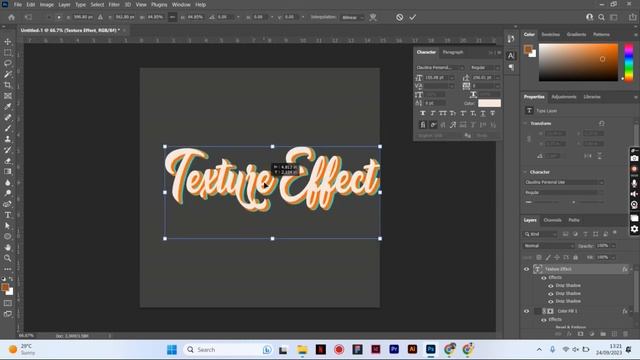Open the Filter menu
640x360 pixels.
tap(114, 4)
